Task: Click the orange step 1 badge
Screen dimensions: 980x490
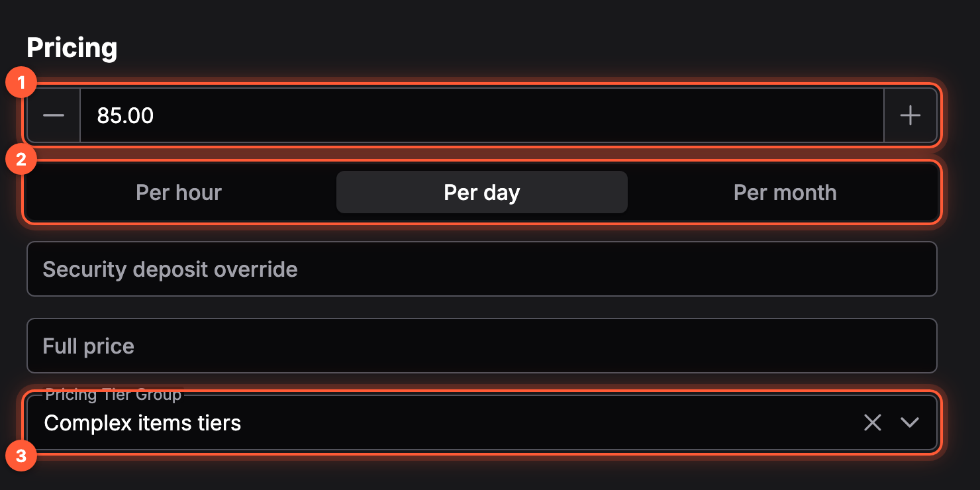Action: point(21,83)
